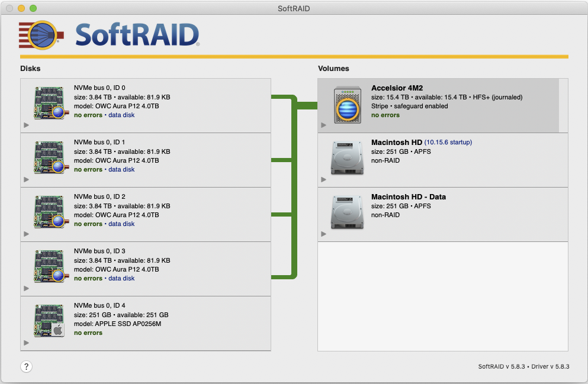The image size is (588, 384).
Task: Expand the Accelsior 4M2 volume details
Action: (323, 125)
